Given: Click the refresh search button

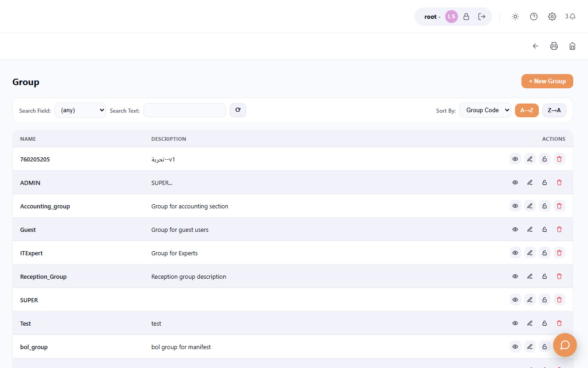Looking at the screenshot, I should point(238,110).
